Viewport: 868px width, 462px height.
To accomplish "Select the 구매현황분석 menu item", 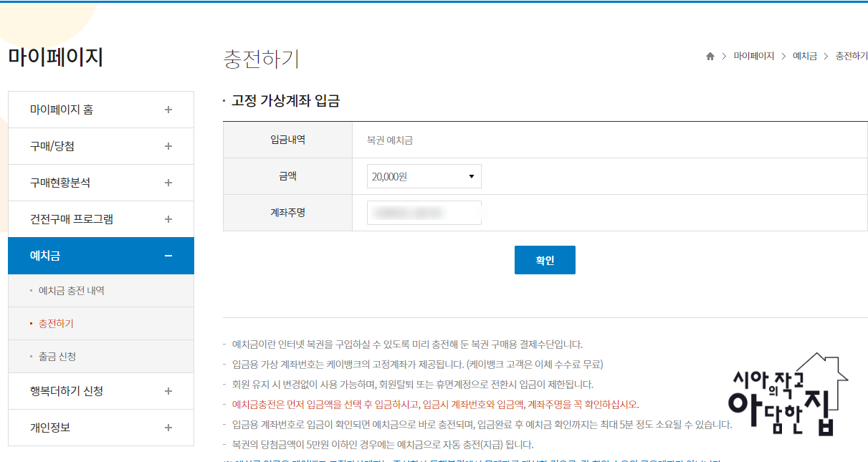I will tap(101, 183).
